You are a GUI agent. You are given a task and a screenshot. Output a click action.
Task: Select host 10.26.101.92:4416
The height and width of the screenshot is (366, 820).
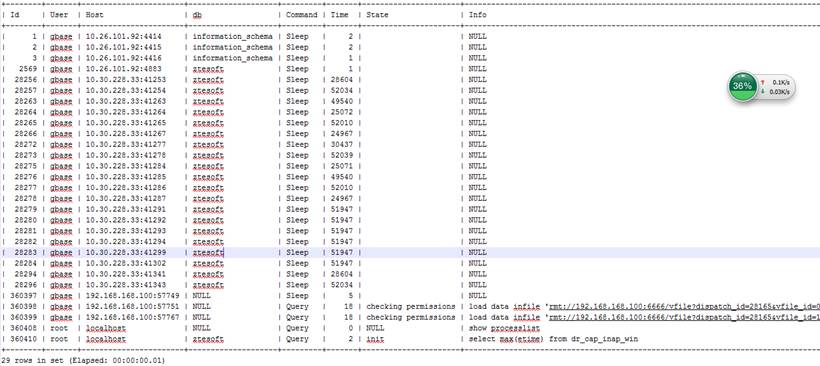123,58
